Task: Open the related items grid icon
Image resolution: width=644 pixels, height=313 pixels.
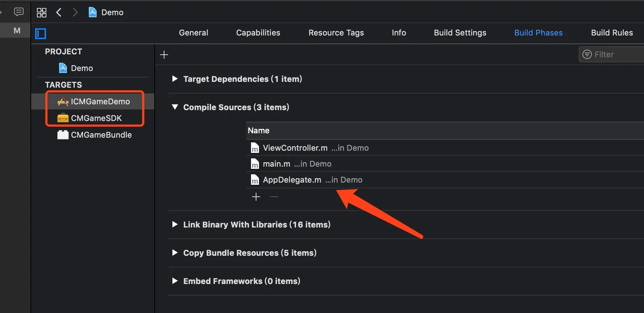Action: click(42, 13)
